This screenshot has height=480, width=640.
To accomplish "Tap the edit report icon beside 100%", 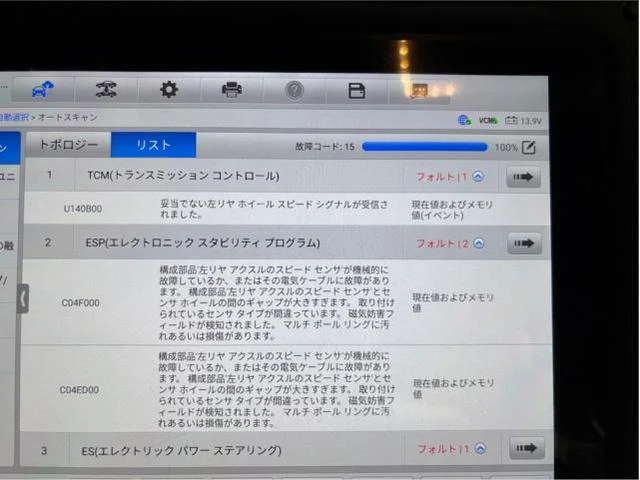I will (x=529, y=147).
